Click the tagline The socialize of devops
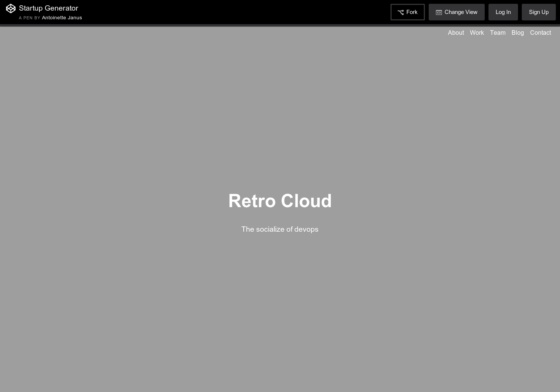This screenshot has width=560, height=392. tap(280, 229)
